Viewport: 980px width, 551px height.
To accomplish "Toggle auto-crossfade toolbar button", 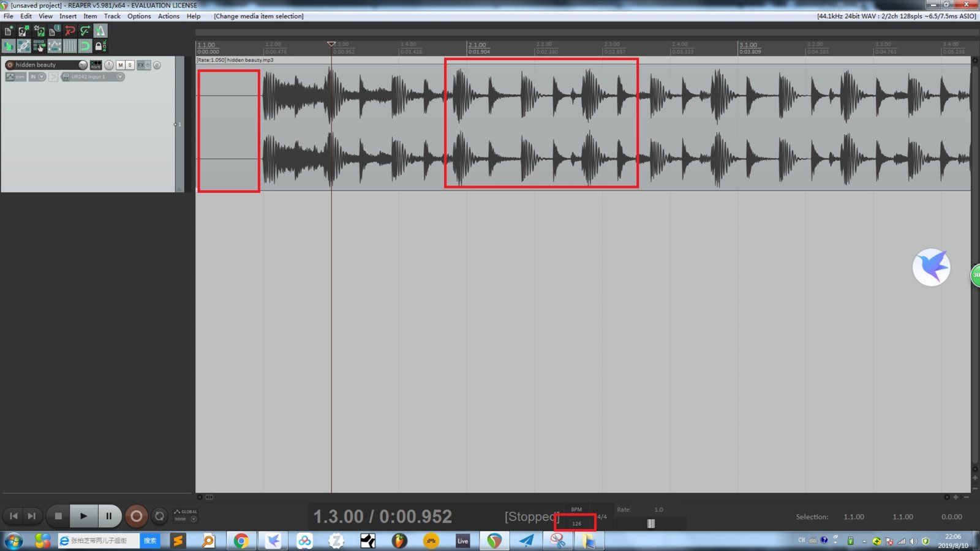I will click(9, 46).
